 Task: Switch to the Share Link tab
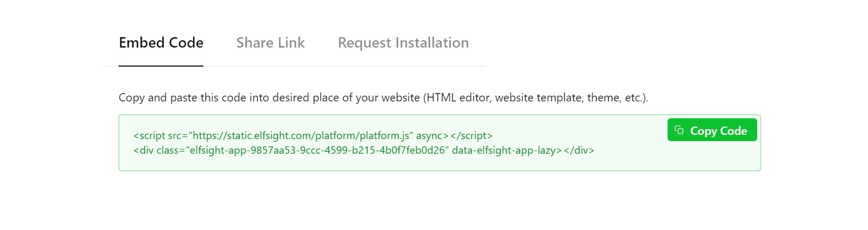point(270,43)
